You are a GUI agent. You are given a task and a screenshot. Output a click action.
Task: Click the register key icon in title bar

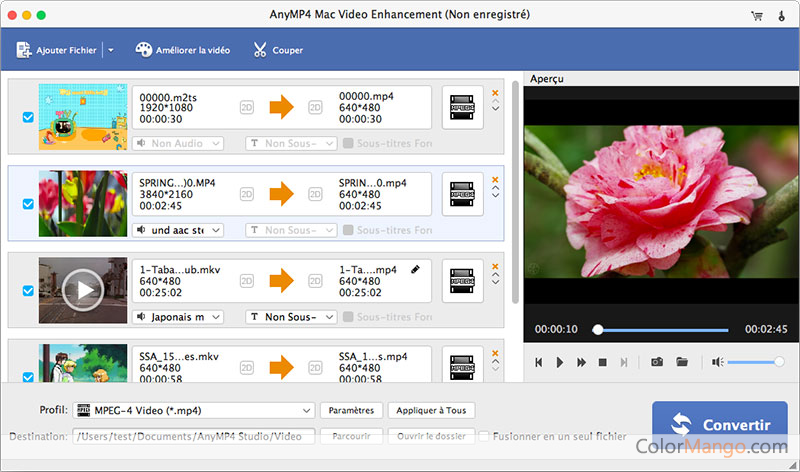(x=781, y=16)
